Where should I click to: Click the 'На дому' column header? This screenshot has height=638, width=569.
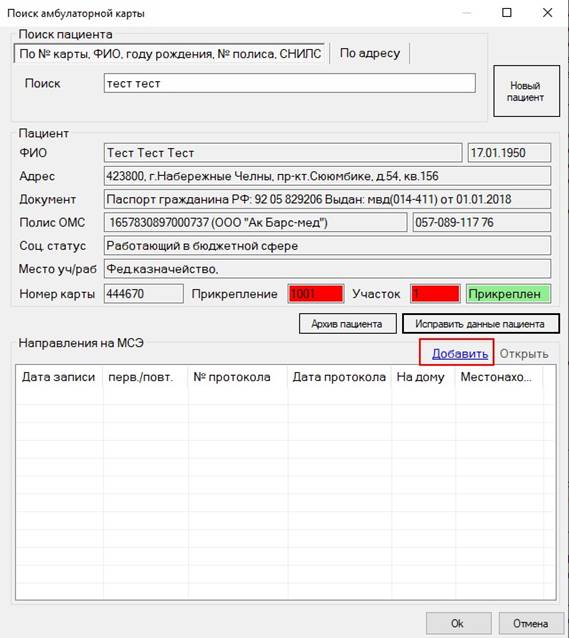click(423, 377)
